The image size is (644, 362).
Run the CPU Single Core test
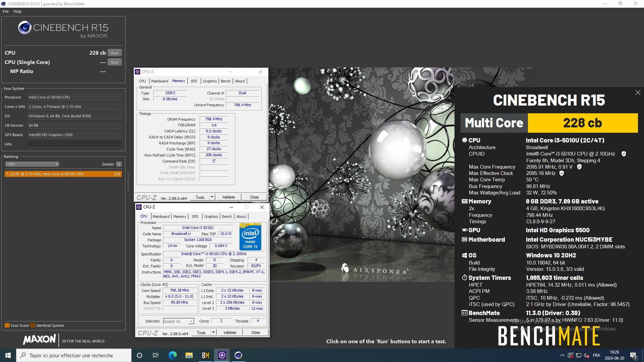pyautogui.click(x=115, y=62)
